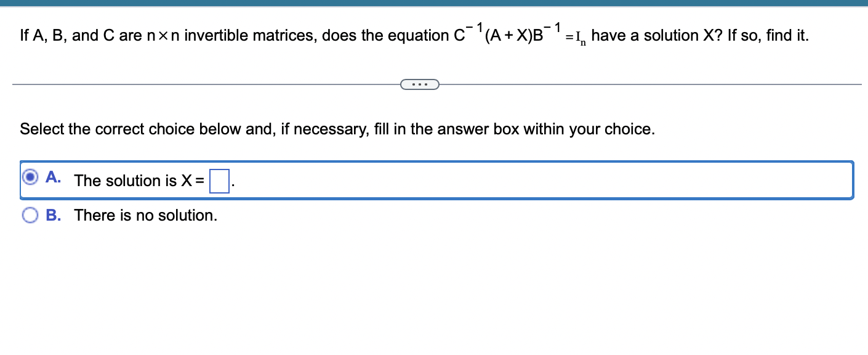Click the blue B choice letter
This screenshot has height=355, width=868.
pyautogui.click(x=54, y=214)
